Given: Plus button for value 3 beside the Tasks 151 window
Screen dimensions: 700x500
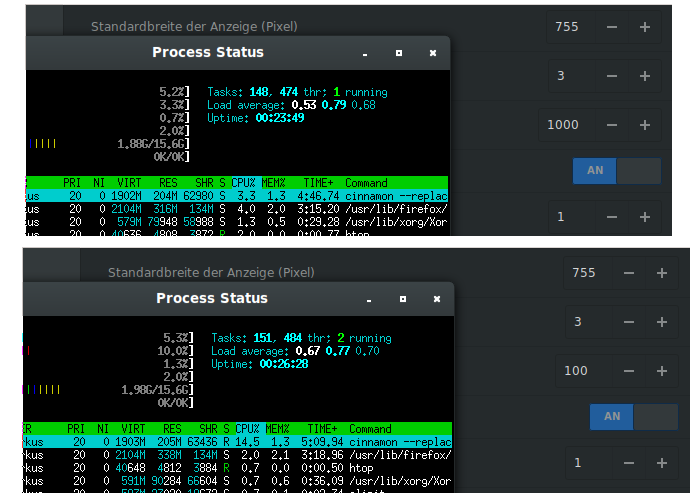Looking at the screenshot, I should pyautogui.click(x=662, y=322).
